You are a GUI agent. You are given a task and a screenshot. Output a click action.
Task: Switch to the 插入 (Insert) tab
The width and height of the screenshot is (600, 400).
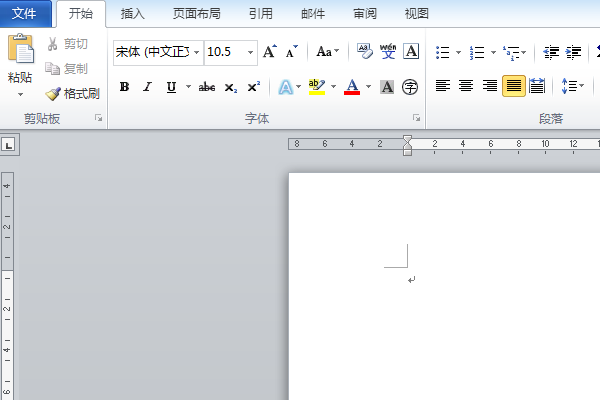(132, 14)
